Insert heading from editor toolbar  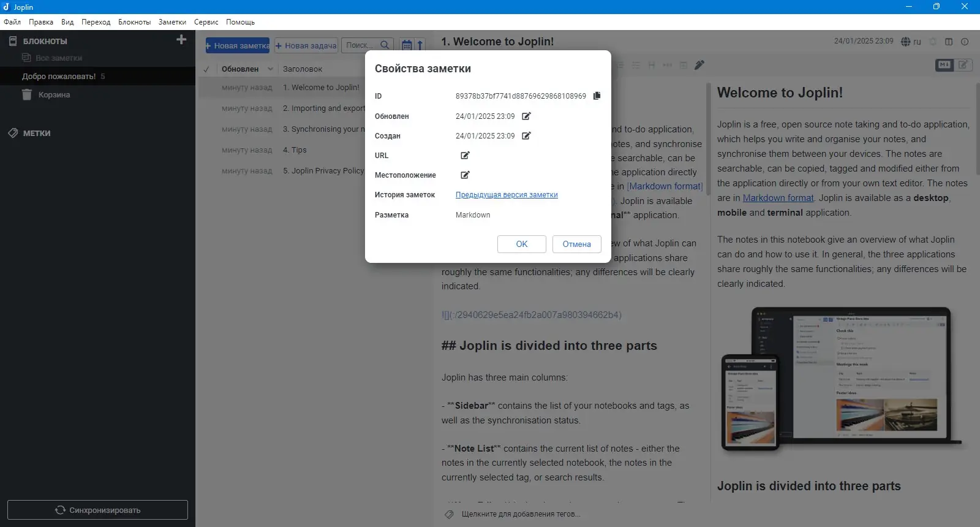pos(652,65)
